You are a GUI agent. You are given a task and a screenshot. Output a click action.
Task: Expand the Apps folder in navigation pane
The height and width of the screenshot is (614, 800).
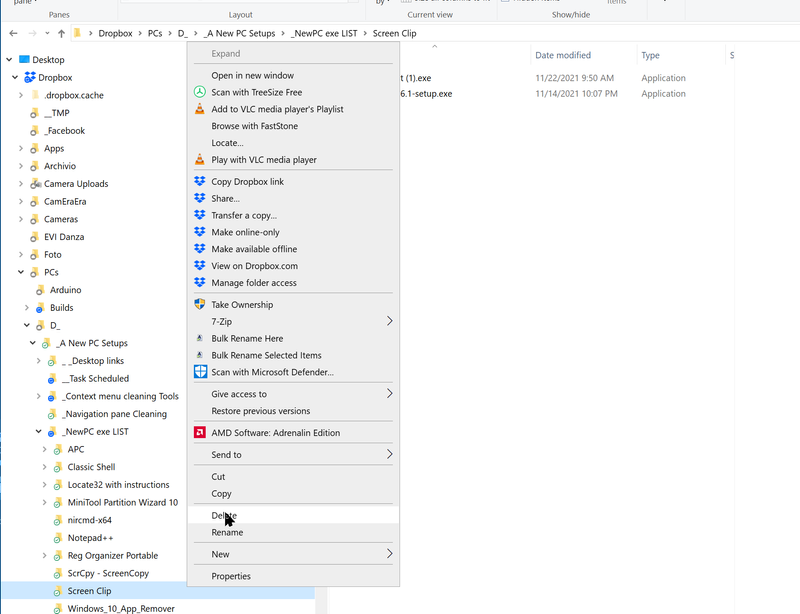[21, 148]
